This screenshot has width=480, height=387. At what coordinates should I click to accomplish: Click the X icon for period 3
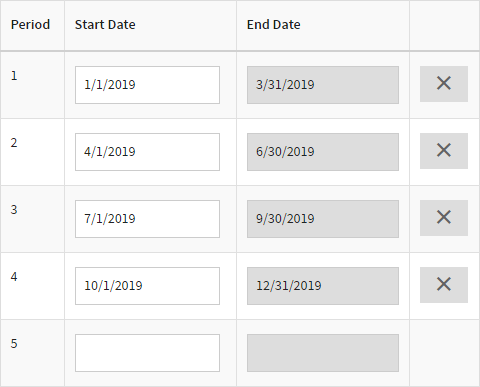(x=444, y=218)
